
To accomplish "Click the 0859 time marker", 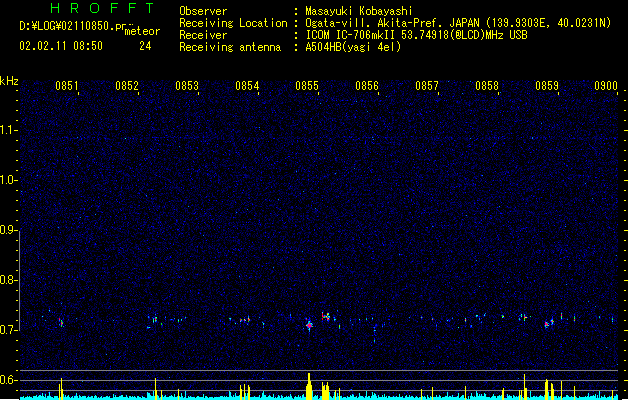I will 547,86.
